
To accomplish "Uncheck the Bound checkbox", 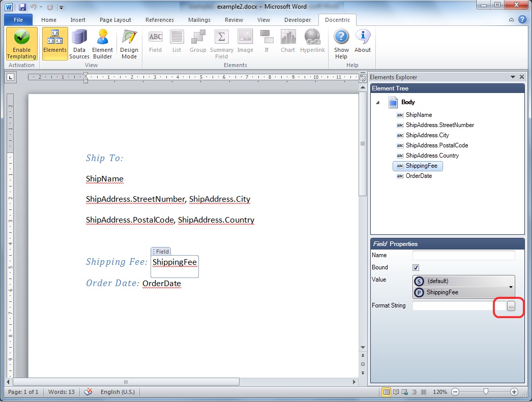I will tap(416, 267).
